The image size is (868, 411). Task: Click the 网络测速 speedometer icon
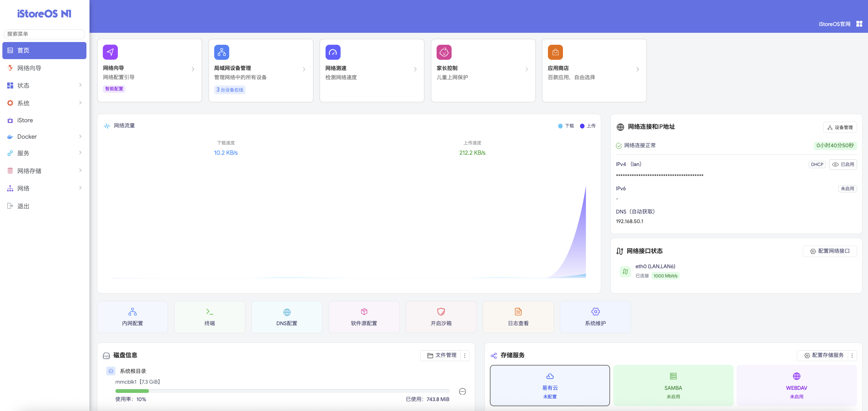tap(333, 52)
